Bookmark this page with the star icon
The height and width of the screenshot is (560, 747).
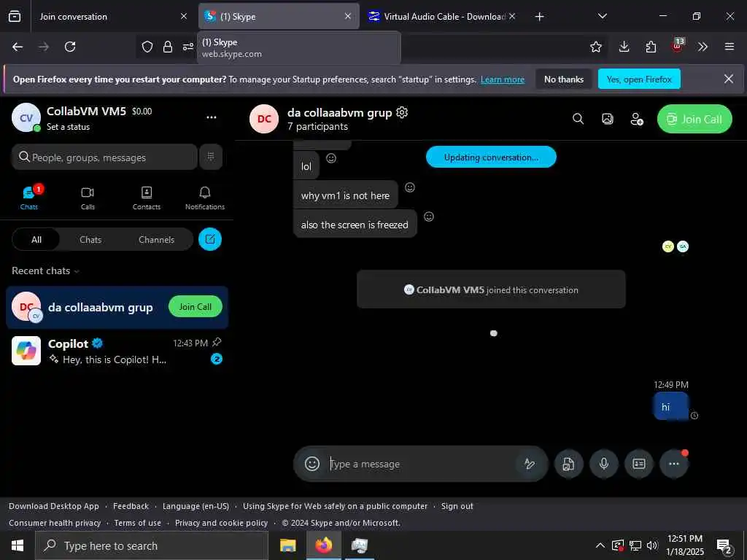595,47
